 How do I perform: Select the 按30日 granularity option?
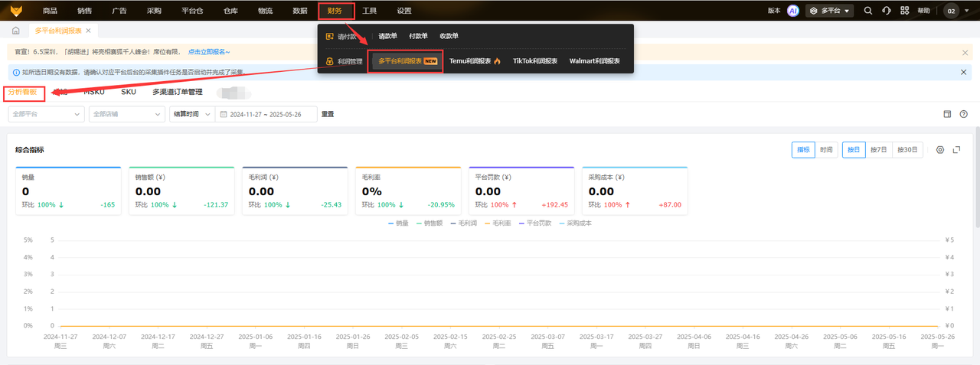[x=908, y=150]
